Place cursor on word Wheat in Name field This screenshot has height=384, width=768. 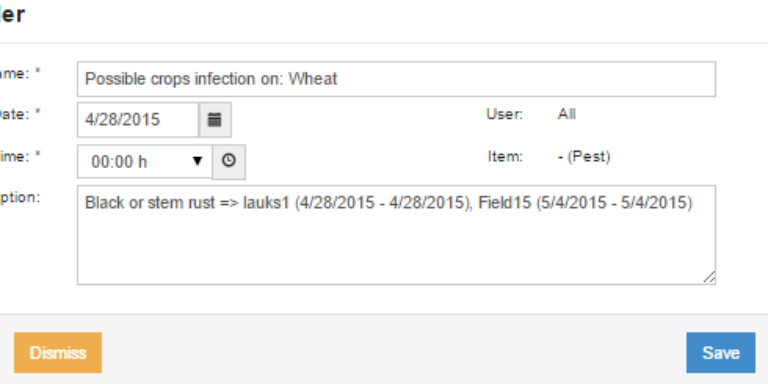coord(312,79)
